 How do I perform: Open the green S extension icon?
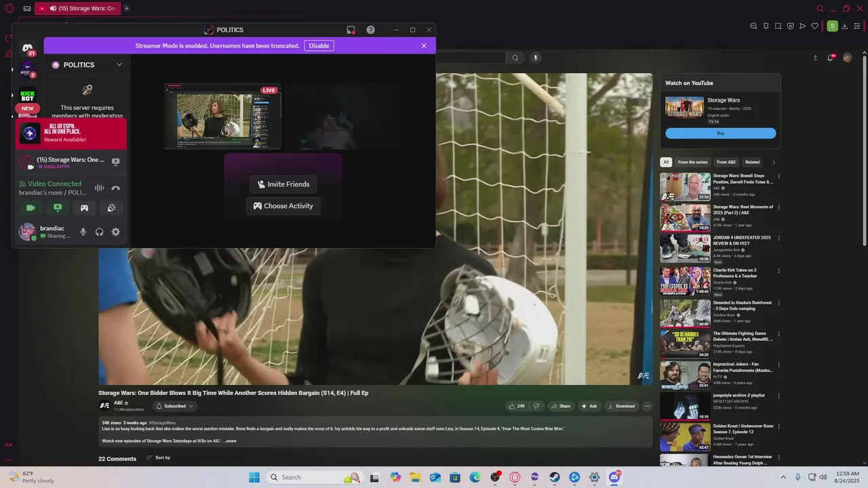832,26
